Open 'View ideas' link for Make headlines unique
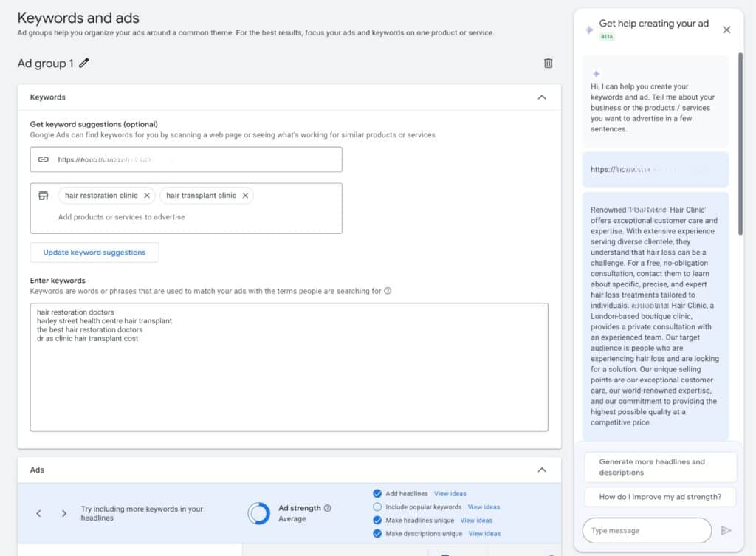 pyautogui.click(x=476, y=521)
